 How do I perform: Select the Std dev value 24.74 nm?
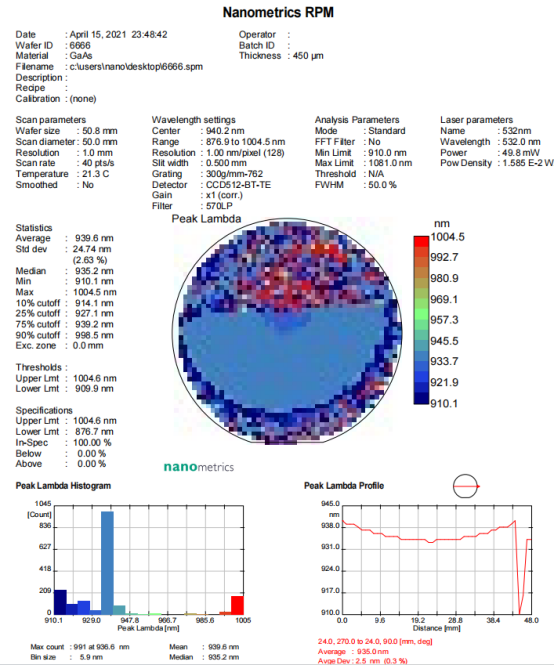92,249
